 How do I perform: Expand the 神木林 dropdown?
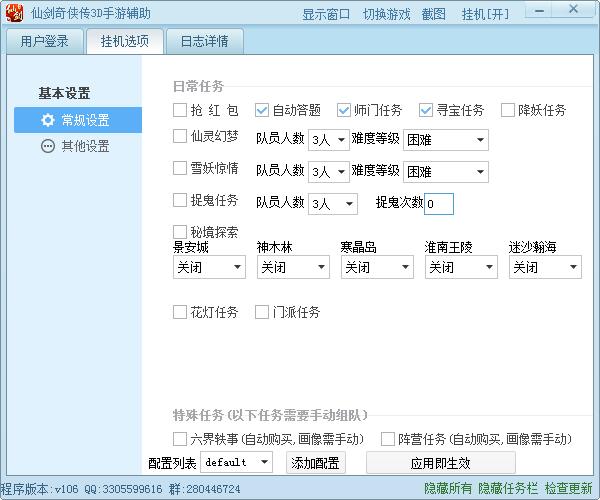coord(293,267)
